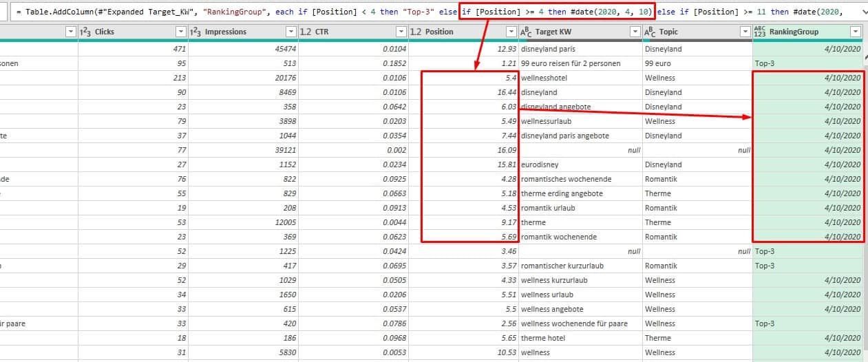The height and width of the screenshot is (362, 868).
Task: Select Topic cell in the eurodisney row
Action: pos(697,164)
